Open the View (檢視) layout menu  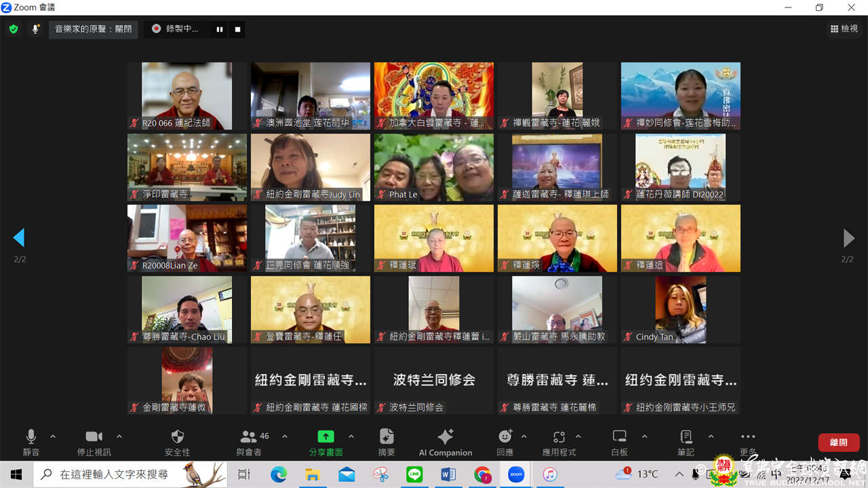[x=844, y=29]
